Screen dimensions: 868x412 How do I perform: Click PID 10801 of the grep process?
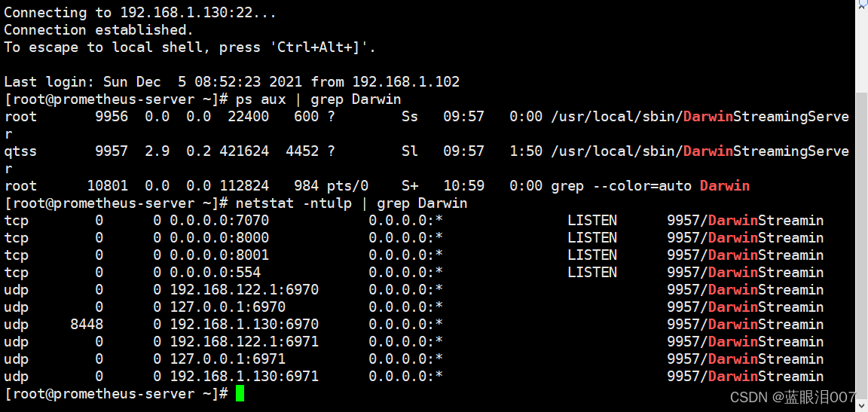108,186
